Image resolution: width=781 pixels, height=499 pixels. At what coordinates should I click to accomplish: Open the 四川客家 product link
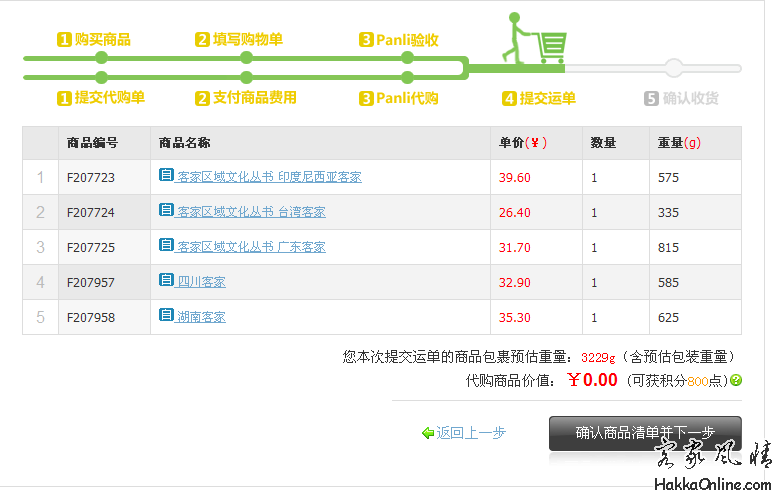pos(201,282)
